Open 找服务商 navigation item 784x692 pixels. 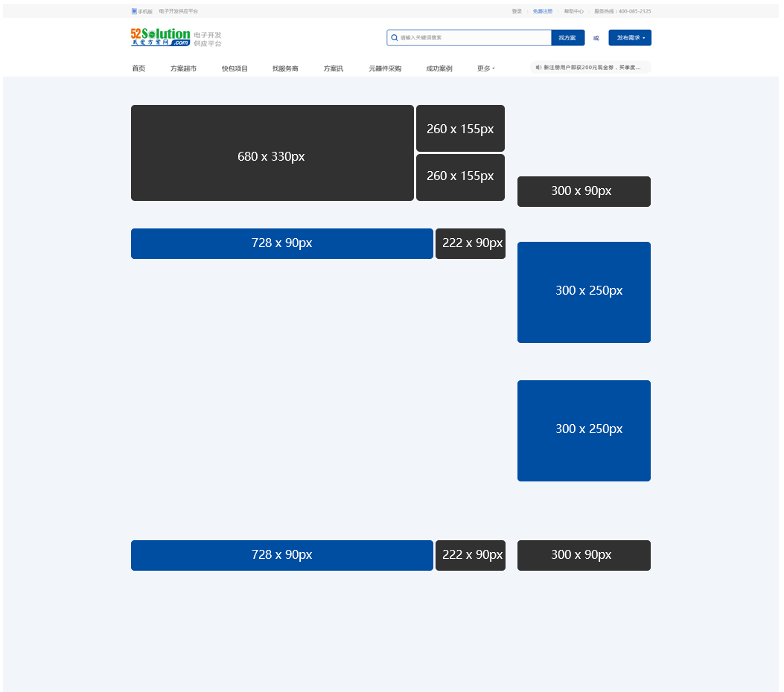click(285, 68)
